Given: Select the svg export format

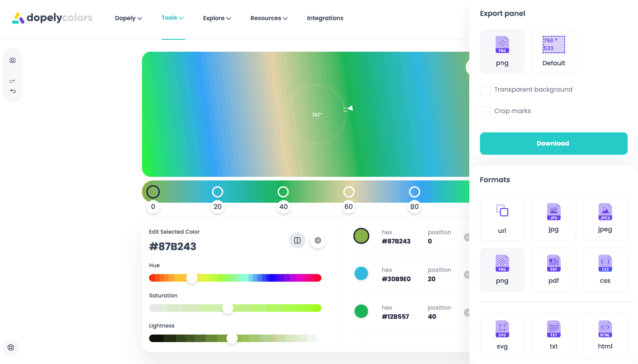Looking at the screenshot, I should click(x=502, y=335).
